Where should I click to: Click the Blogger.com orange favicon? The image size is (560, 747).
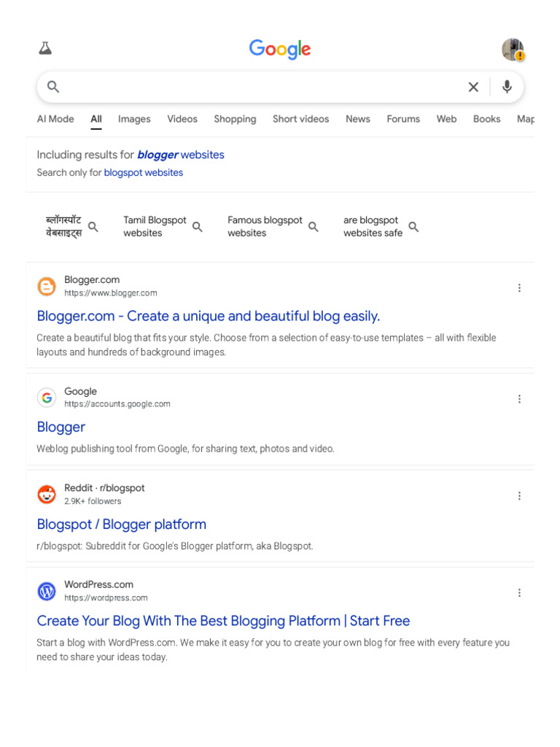point(47,287)
